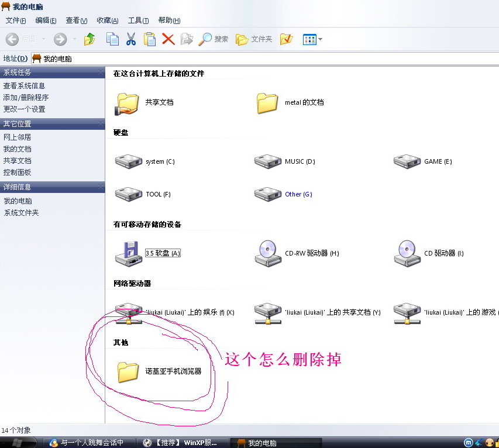Select the MUSIC (D:) drive icon
This screenshot has width=499, height=448.
coord(268,161)
